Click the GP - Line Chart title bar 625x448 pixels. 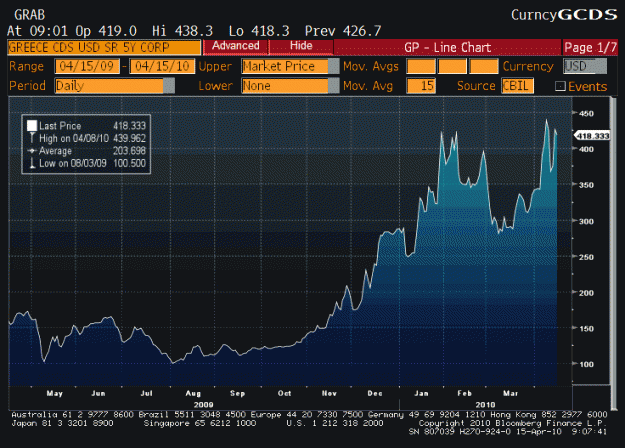447,47
